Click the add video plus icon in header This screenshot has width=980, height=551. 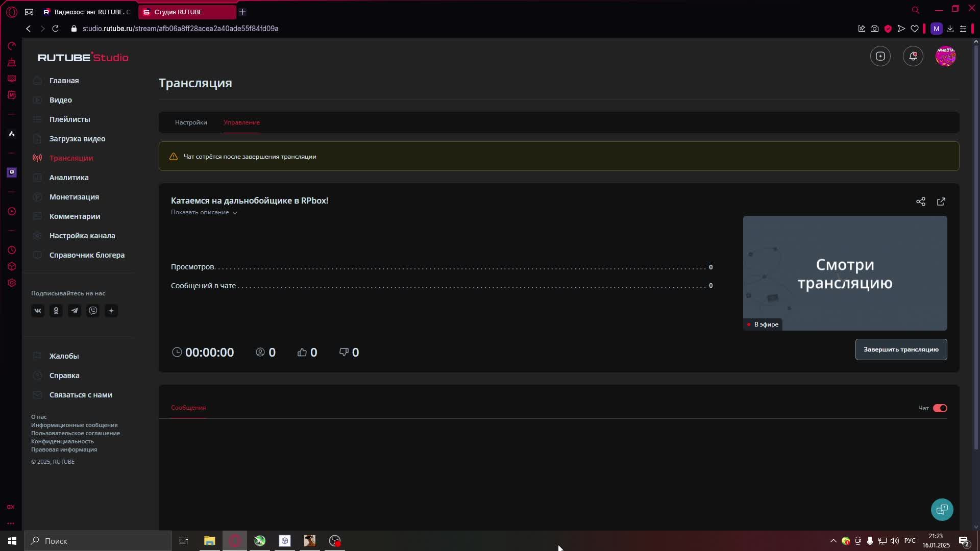pos(880,56)
